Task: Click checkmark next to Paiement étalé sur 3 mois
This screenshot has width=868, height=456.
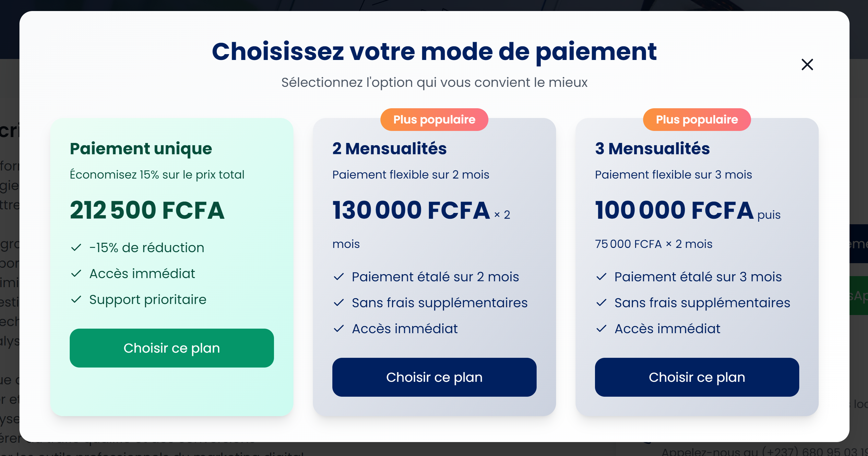Action: click(x=601, y=276)
